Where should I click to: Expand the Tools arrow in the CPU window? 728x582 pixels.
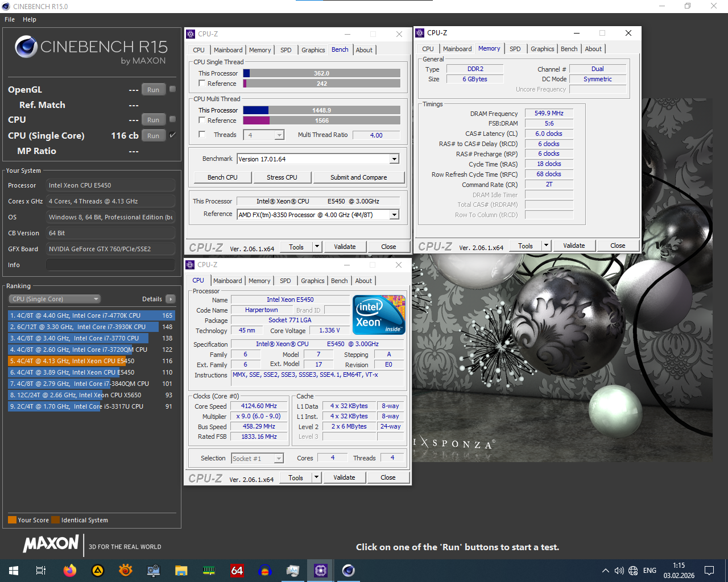point(317,477)
